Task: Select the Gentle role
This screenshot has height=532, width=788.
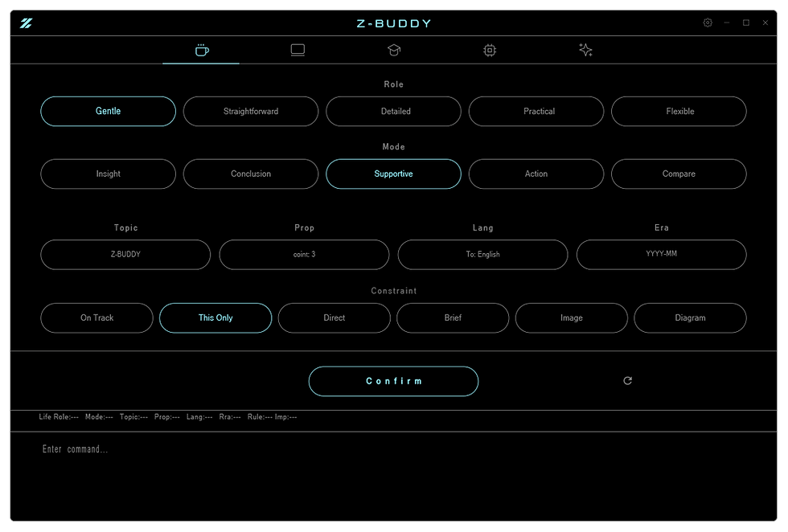Action: (x=108, y=111)
